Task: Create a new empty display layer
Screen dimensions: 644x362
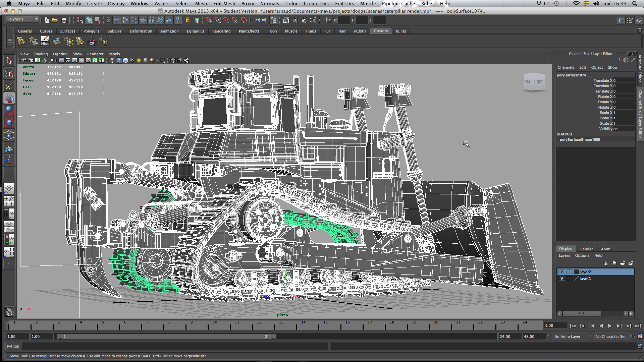Action: [622, 263]
